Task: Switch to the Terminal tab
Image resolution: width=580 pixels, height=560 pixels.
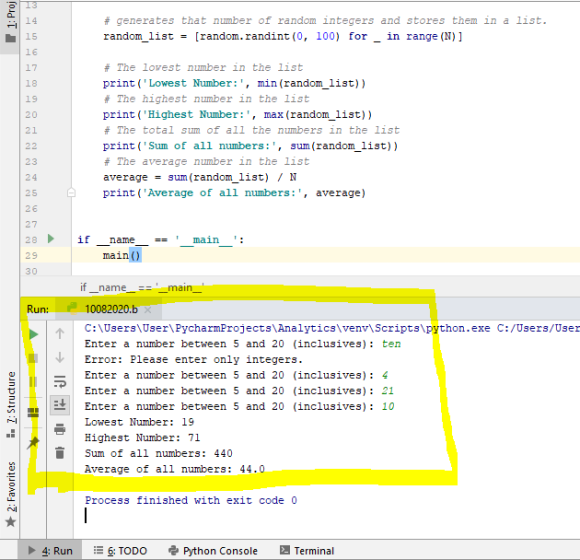Action: [x=307, y=551]
